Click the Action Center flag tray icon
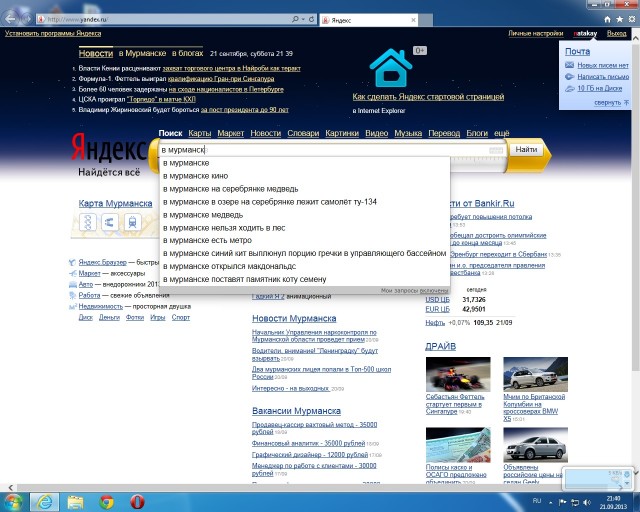Image resolution: width=640 pixels, height=512 pixels. click(x=562, y=502)
